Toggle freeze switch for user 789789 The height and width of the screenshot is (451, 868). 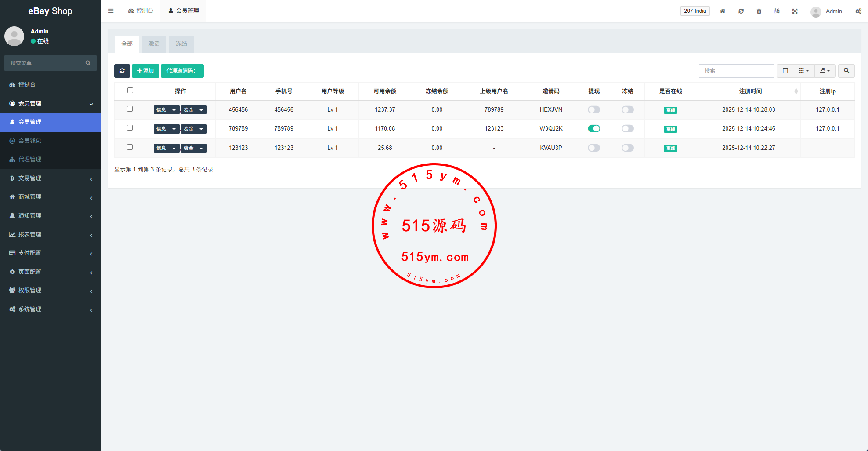(627, 129)
